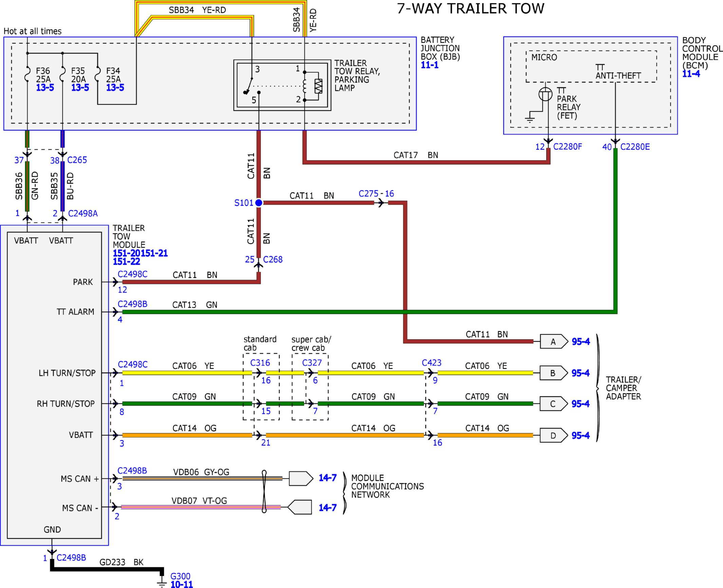Open the 14-7 reference for MS CAN -
Viewport: 723px width, 588px height.
click(328, 508)
